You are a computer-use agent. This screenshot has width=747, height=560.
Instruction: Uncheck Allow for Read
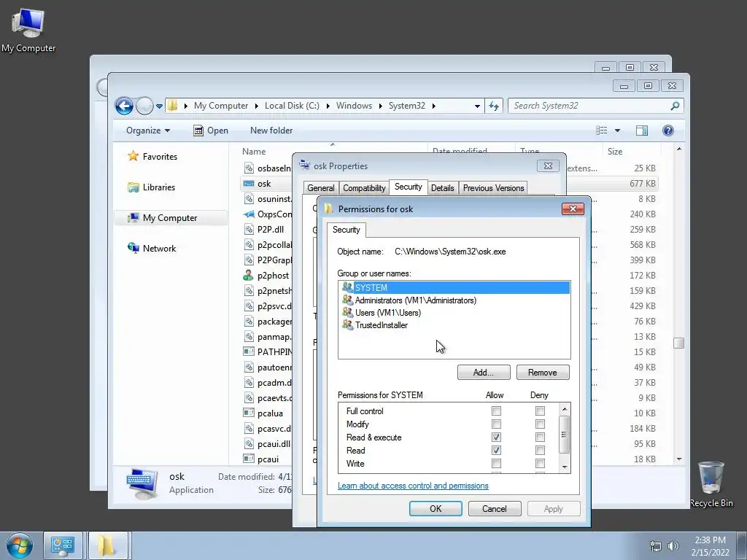[496, 450]
